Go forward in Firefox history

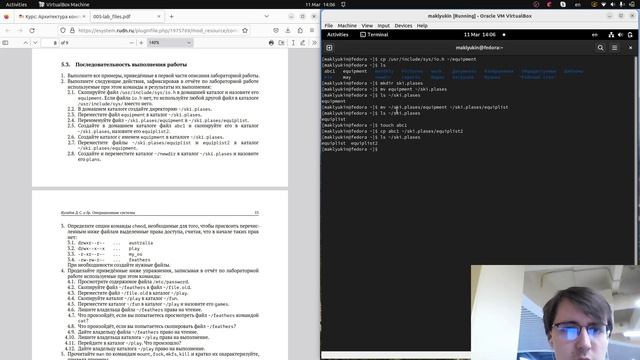point(20,31)
